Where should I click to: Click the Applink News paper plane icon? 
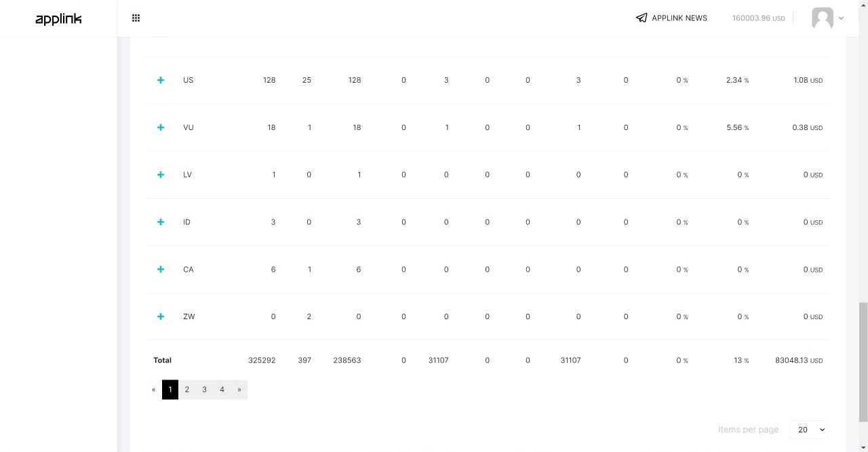pyautogui.click(x=642, y=18)
